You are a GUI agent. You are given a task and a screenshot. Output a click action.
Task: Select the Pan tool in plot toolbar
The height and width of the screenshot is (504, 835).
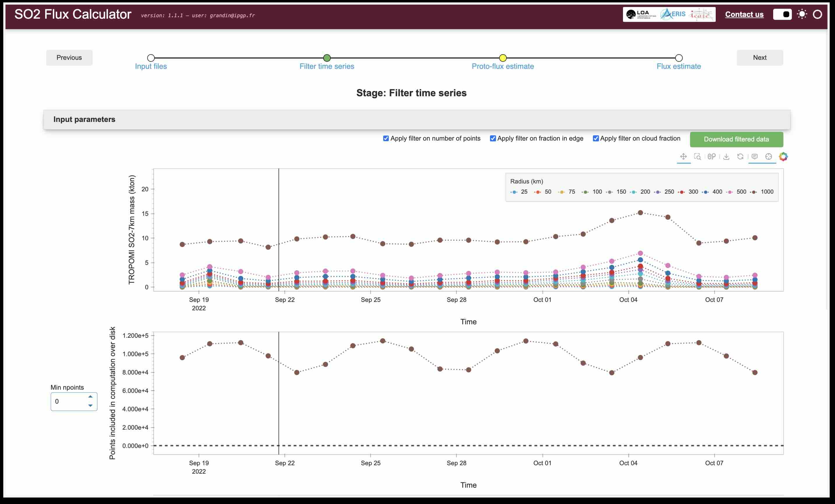tap(683, 157)
